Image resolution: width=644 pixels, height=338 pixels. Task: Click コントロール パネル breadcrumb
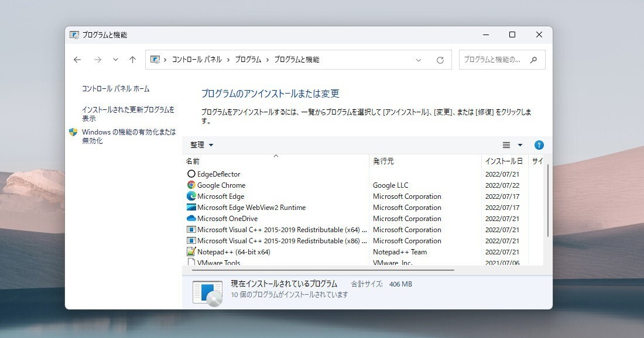pos(197,60)
